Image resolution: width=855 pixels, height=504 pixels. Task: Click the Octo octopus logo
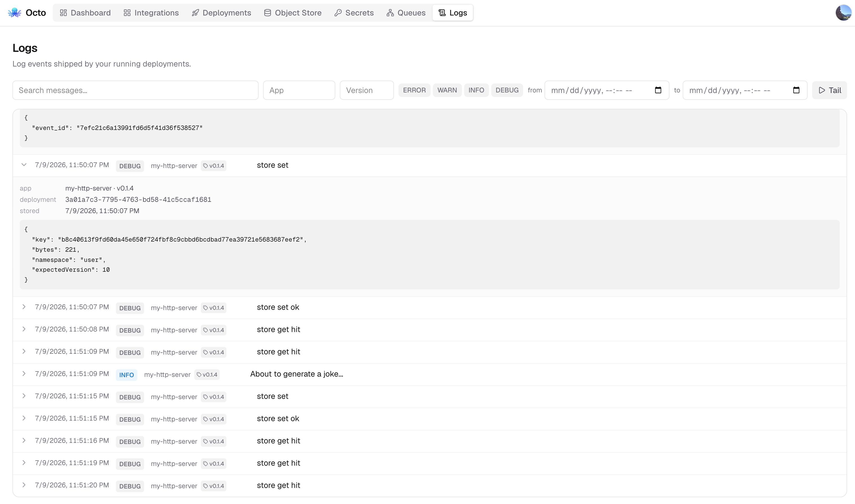tap(14, 13)
